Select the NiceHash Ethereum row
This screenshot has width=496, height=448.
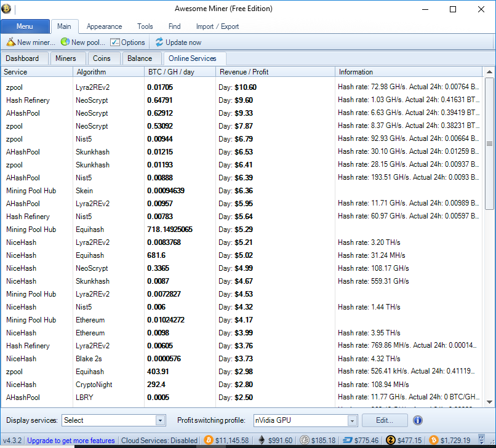[242, 333]
